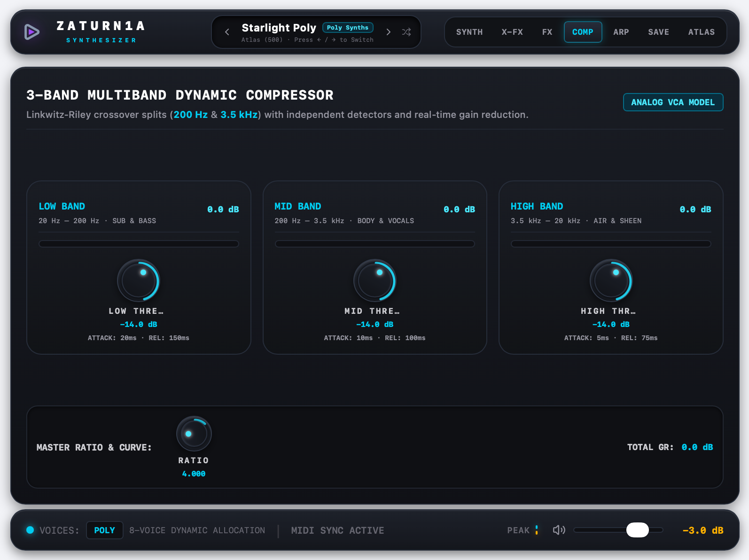
Task: Click the -3.0 dB master volume readout
Action: 703,530
